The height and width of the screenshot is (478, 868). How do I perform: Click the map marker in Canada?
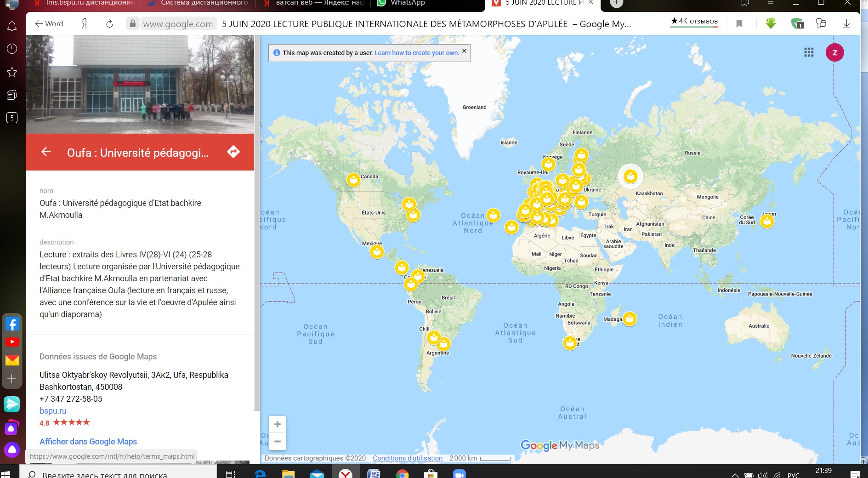tap(353, 180)
